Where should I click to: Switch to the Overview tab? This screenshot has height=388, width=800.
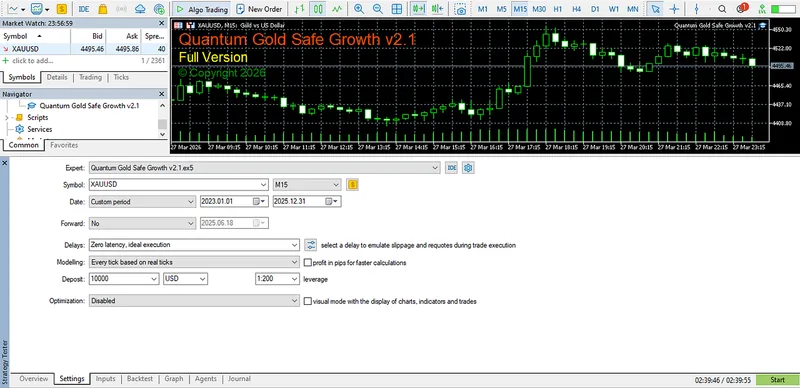pyautogui.click(x=34, y=379)
